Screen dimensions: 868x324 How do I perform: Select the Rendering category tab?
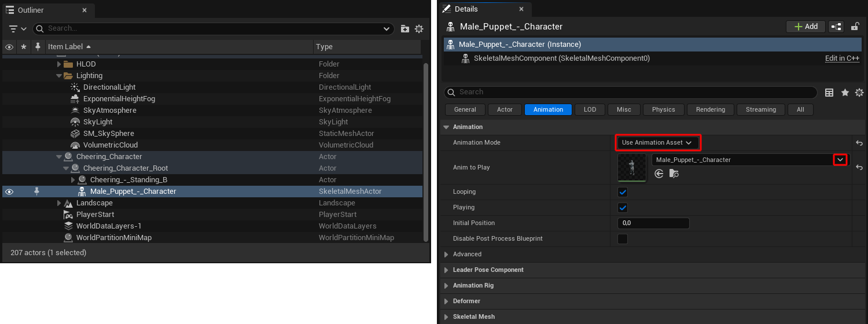coord(710,110)
